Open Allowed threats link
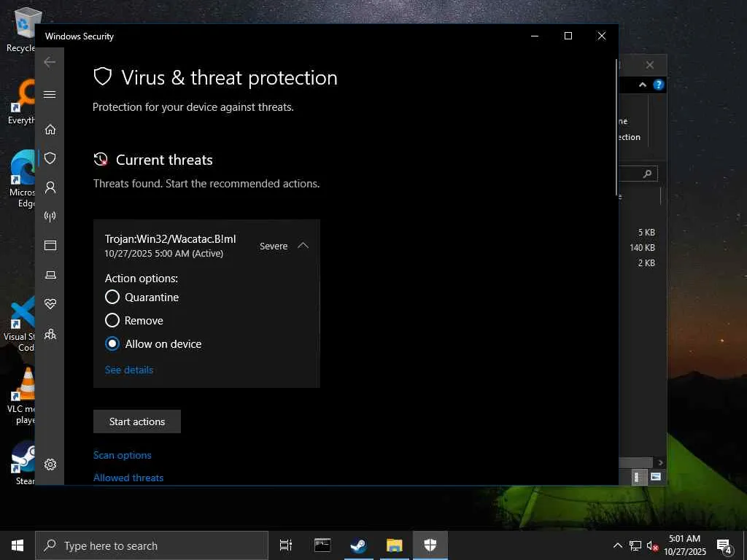 coord(128,478)
